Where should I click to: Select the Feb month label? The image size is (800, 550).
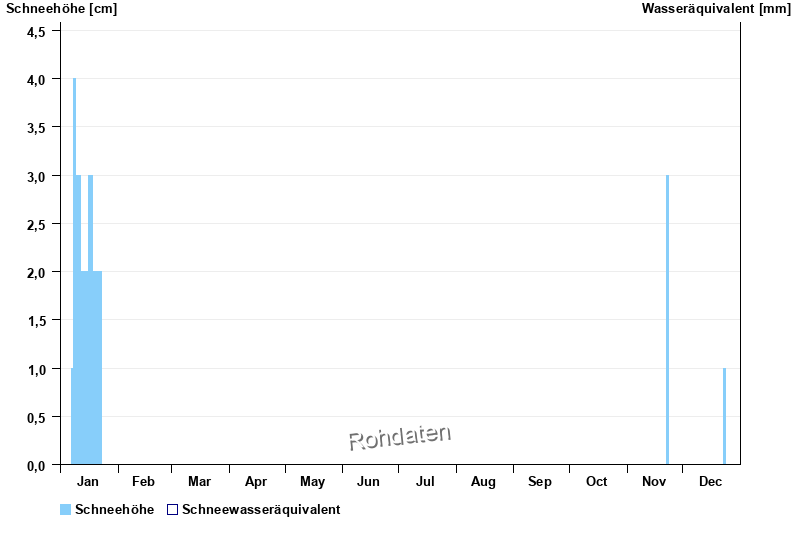point(143,482)
